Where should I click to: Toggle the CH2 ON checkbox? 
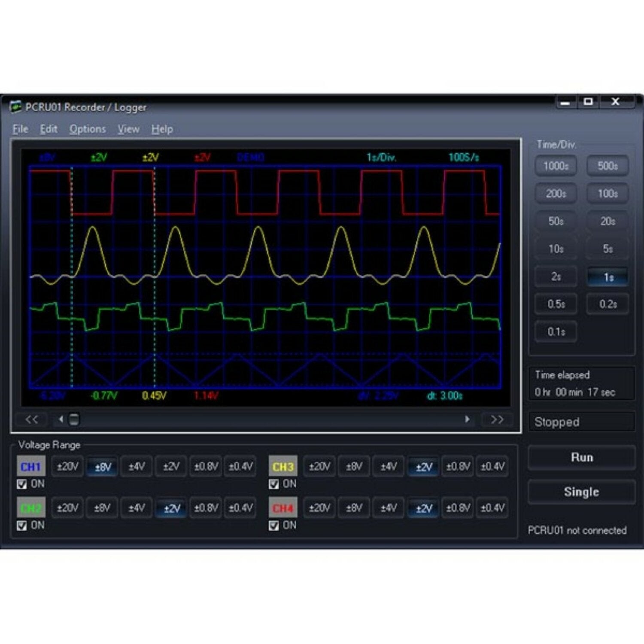tap(22, 526)
